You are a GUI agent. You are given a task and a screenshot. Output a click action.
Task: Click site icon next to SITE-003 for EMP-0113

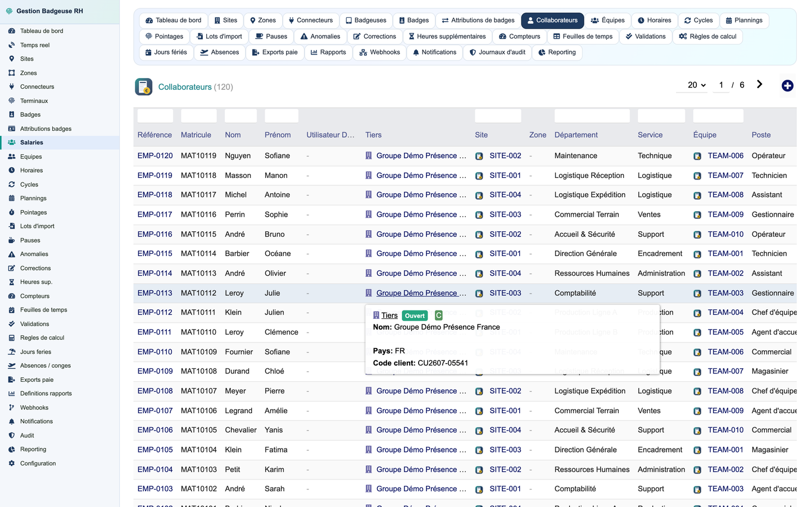(479, 294)
